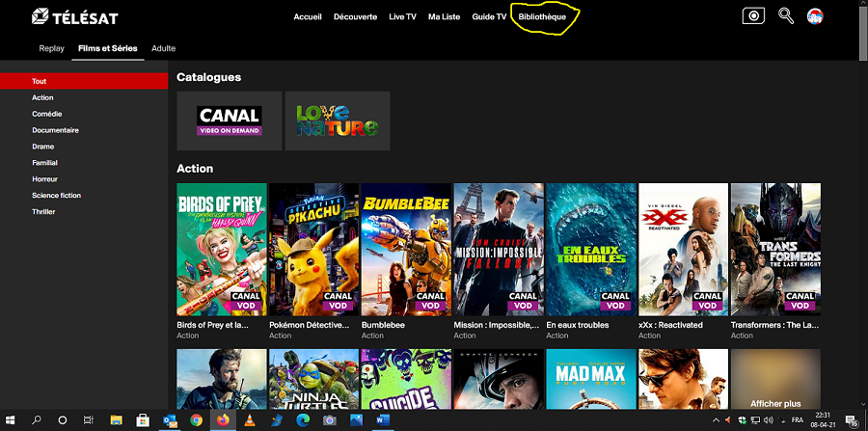Open File Explorer from taskbar

point(117,420)
